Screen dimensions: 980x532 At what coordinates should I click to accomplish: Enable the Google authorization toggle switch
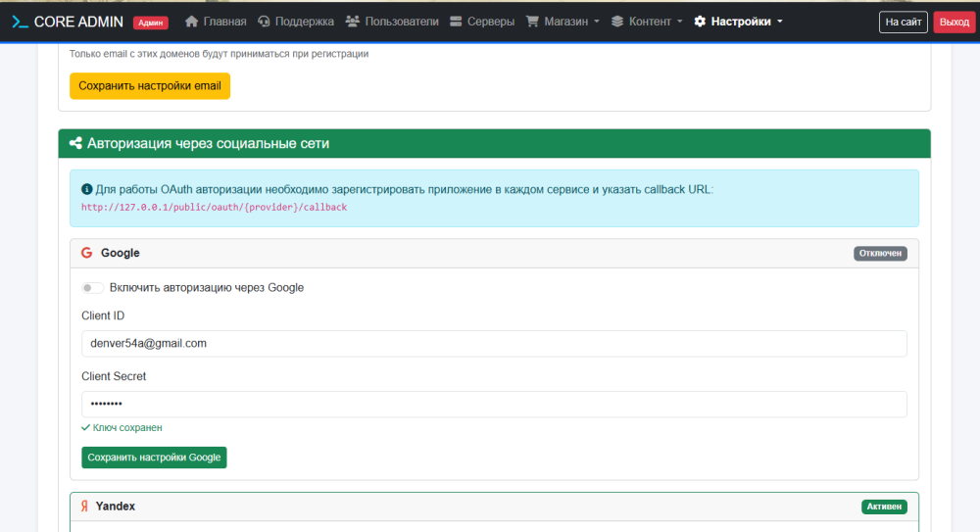tap(93, 288)
